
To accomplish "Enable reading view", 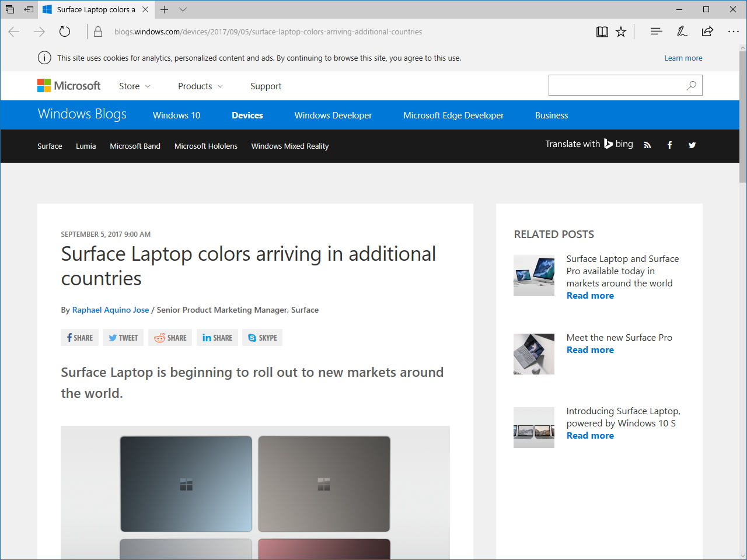I will pos(602,32).
